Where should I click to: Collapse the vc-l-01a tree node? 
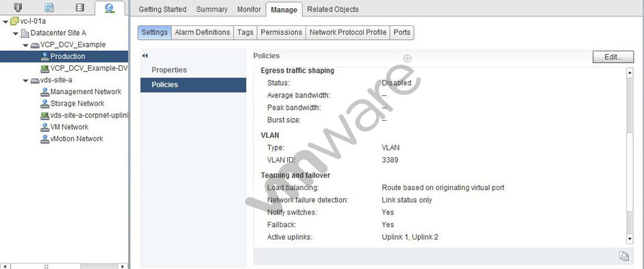click(x=5, y=21)
